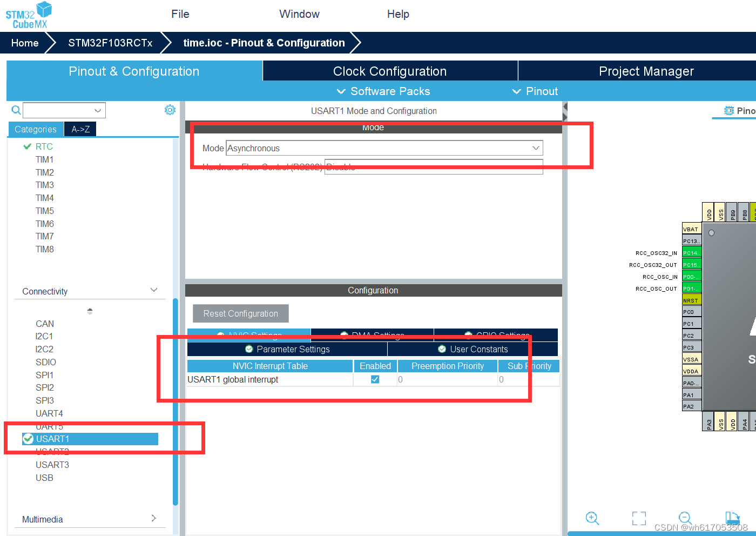Click the Pinout view chip icon
The width and height of the screenshot is (756, 536).
click(x=729, y=111)
